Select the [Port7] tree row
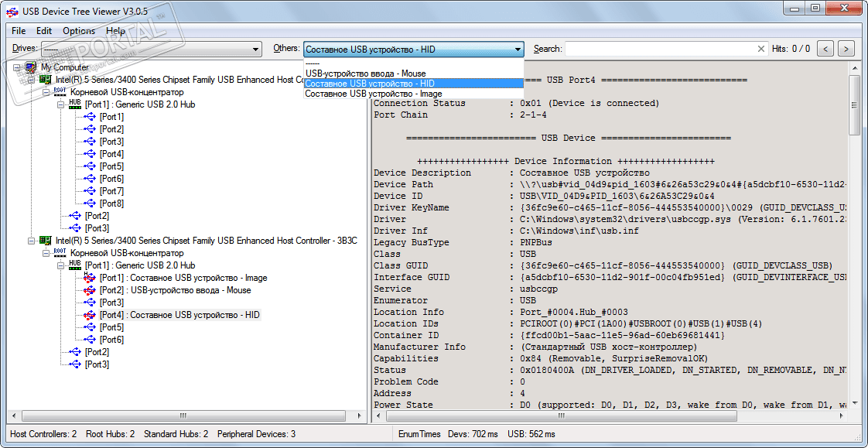 coord(111,191)
